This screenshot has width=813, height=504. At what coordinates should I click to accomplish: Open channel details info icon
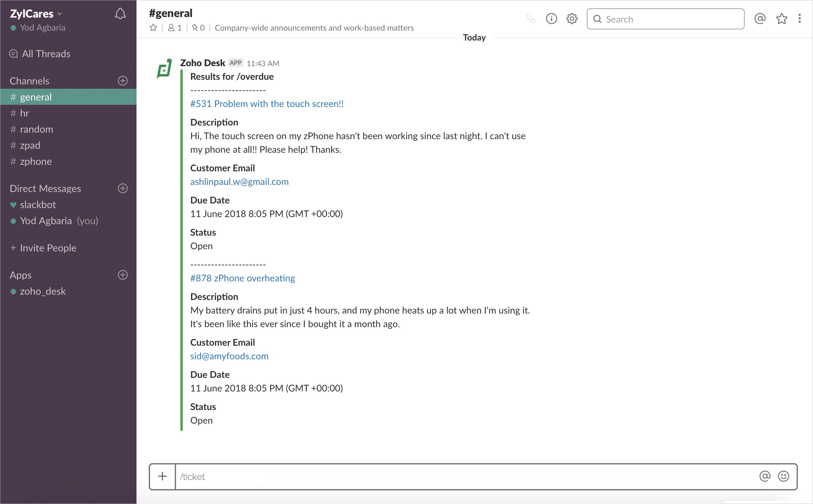click(x=551, y=19)
